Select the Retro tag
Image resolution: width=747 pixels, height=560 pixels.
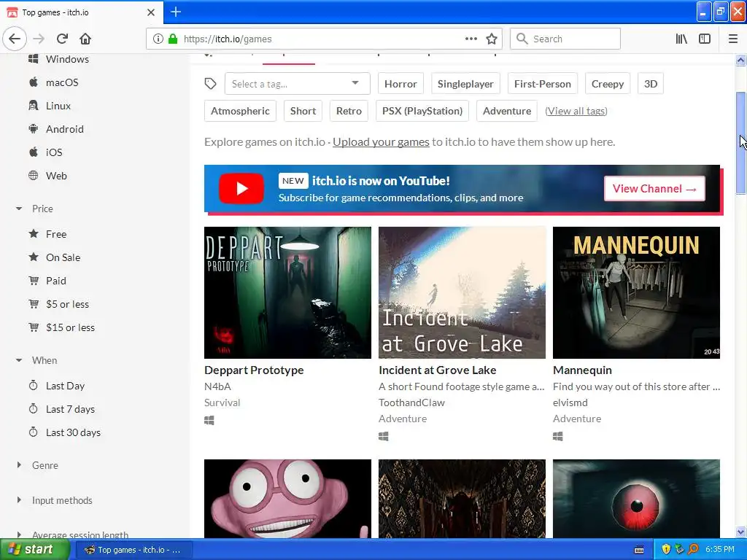(349, 111)
